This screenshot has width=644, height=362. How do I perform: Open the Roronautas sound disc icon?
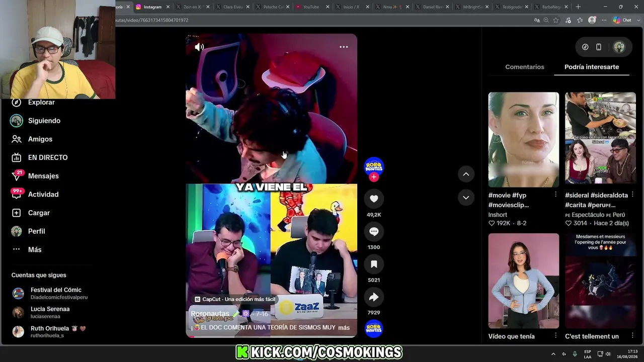pyautogui.click(x=374, y=329)
